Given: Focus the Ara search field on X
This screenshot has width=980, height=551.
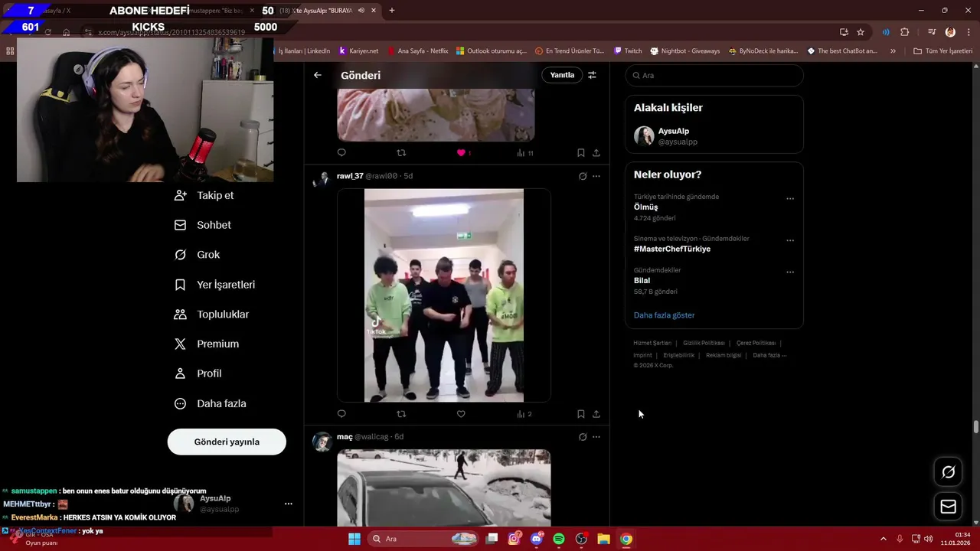Looking at the screenshot, I should coord(714,76).
